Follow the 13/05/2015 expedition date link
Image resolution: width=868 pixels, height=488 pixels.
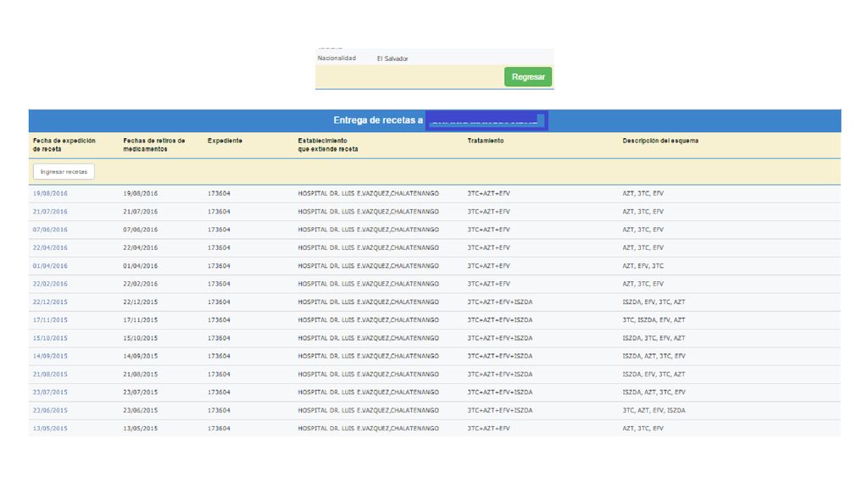(50, 429)
